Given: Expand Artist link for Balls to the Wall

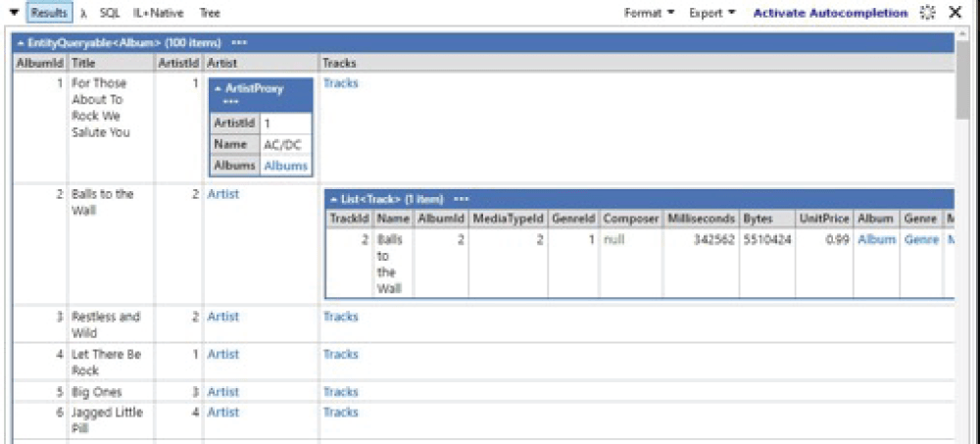Looking at the screenshot, I should click(x=223, y=194).
